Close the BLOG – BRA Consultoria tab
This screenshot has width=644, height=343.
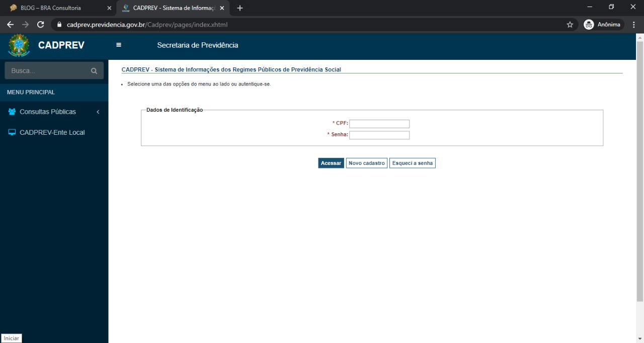(x=109, y=8)
